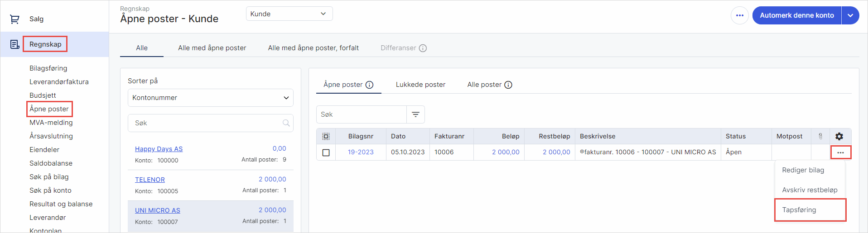Viewport: 868px width, 233px height.
Task: Click the Salg shopping cart icon
Action: click(x=14, y=19)
